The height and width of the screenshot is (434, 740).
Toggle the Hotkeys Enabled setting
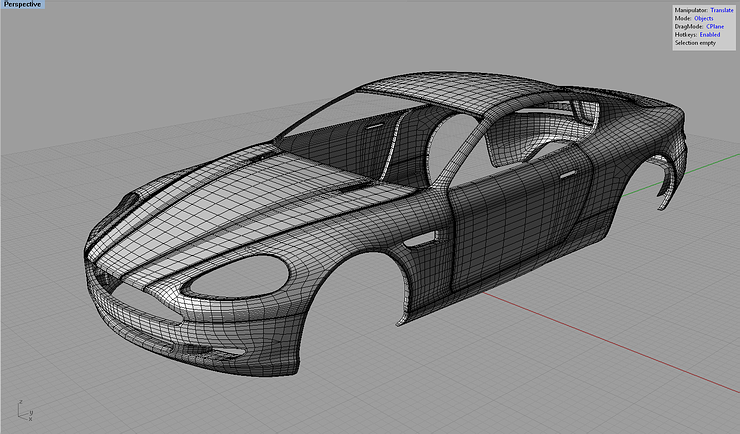tap(709, 34)
